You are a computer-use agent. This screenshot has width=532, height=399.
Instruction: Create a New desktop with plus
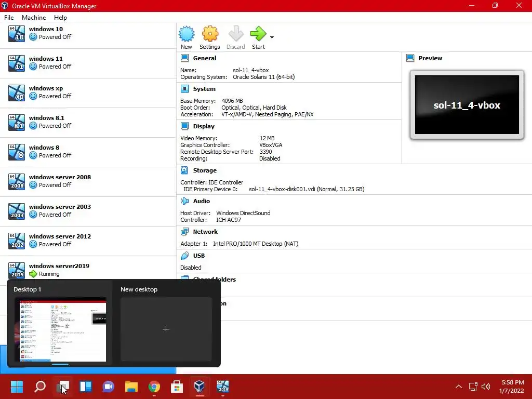click(166, 329)
